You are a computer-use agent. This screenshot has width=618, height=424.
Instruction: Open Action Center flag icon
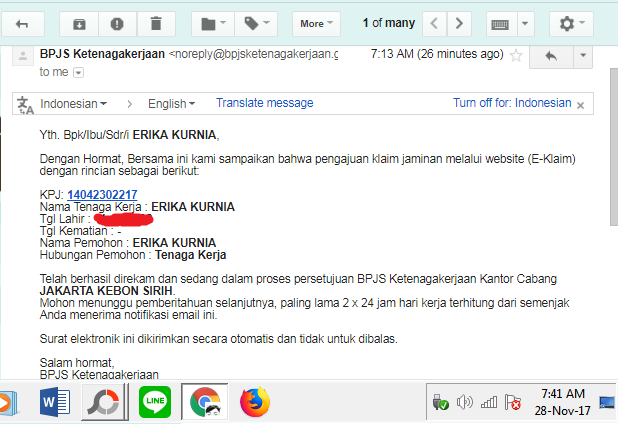click(512, 402)
